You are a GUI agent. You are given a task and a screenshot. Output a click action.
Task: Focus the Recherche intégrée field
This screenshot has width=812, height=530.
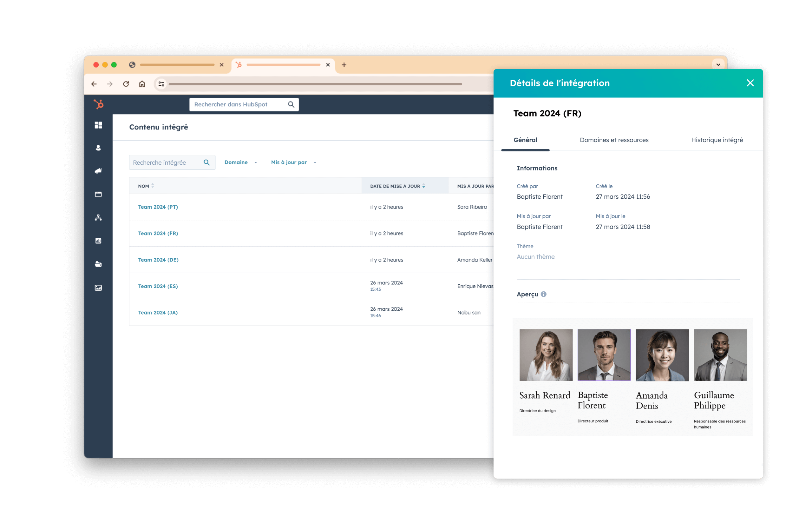(x=172, y=162)
